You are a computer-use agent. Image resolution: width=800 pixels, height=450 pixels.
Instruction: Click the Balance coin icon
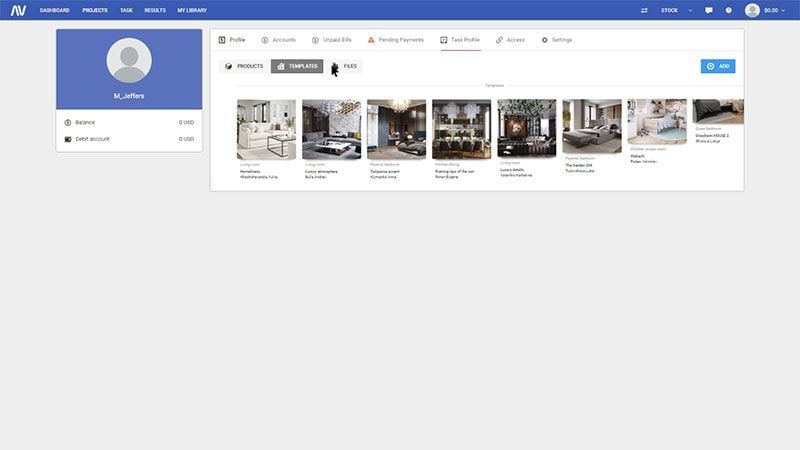point(68,122)
